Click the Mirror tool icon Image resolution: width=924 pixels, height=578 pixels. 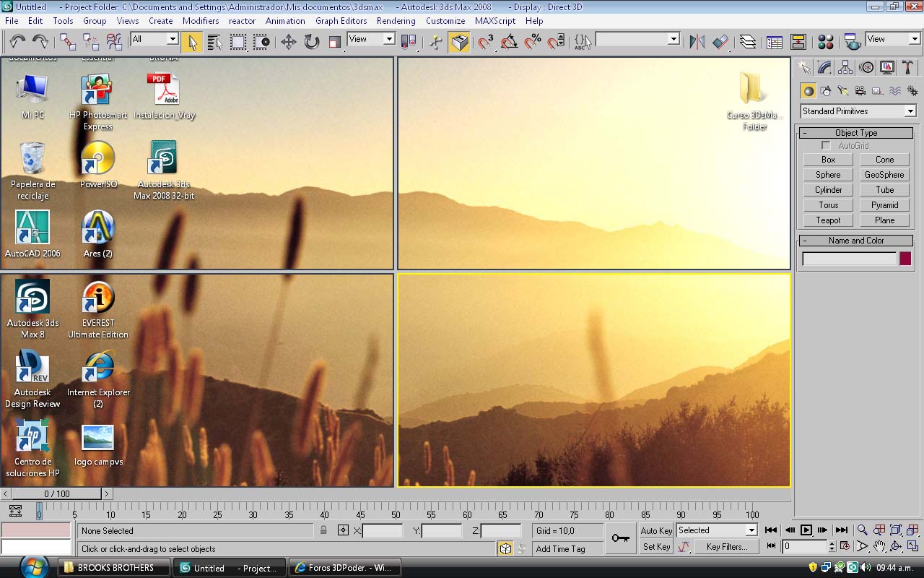coord(697,42)
